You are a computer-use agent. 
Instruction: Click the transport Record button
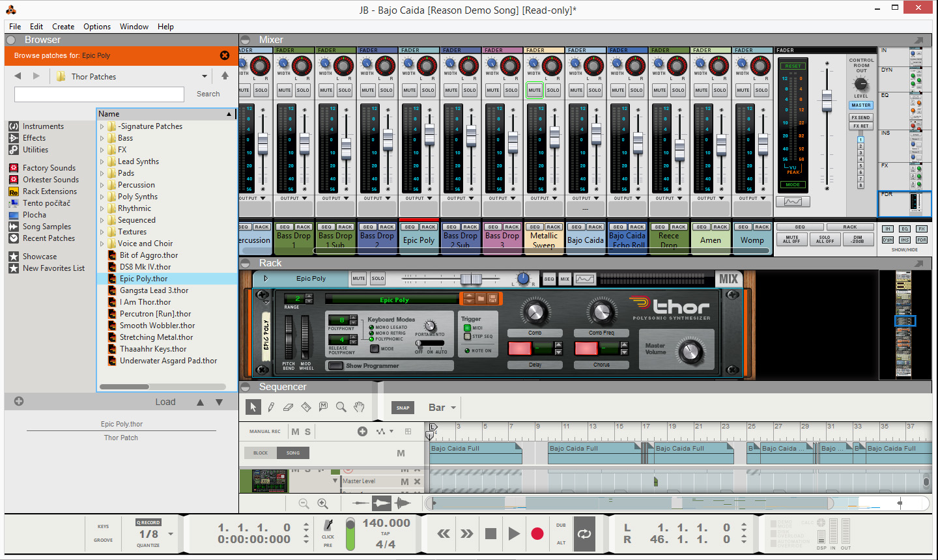(x=537, y=534)
